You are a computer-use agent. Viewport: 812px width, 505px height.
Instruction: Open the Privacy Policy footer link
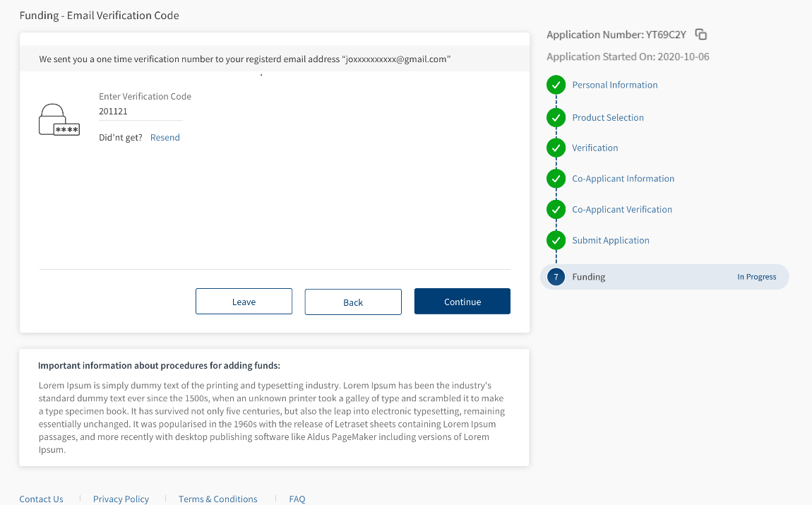(121, 499)
